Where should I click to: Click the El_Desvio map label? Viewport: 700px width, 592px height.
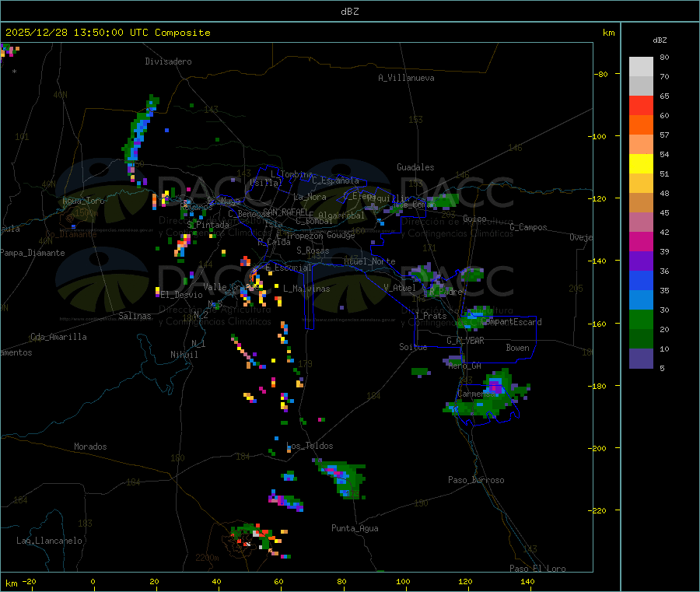point(181,295)
